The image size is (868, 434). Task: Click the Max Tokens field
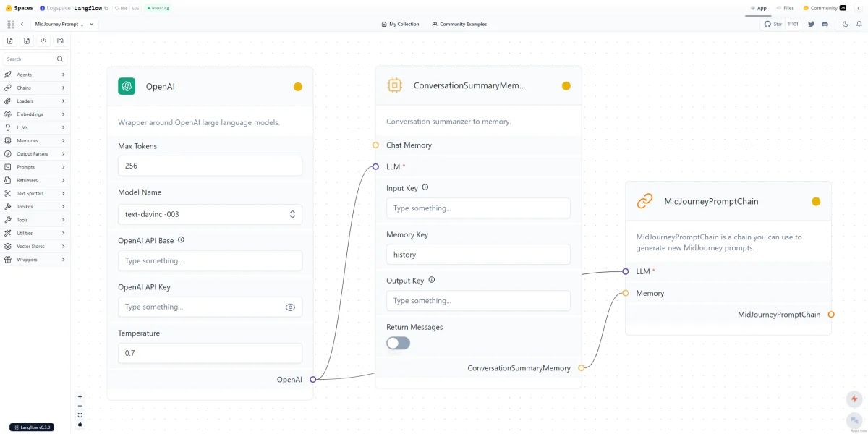tap(210, 166)
